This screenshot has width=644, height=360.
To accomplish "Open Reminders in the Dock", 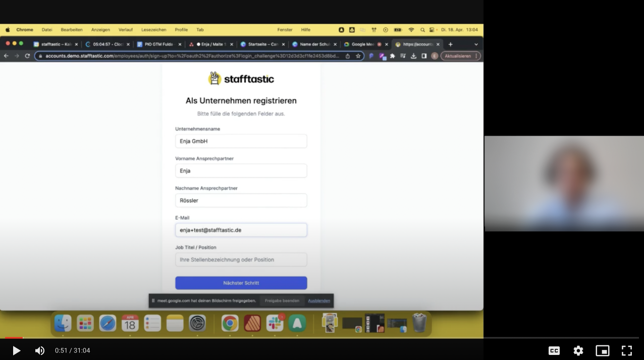I will click(x=152, y=323).
